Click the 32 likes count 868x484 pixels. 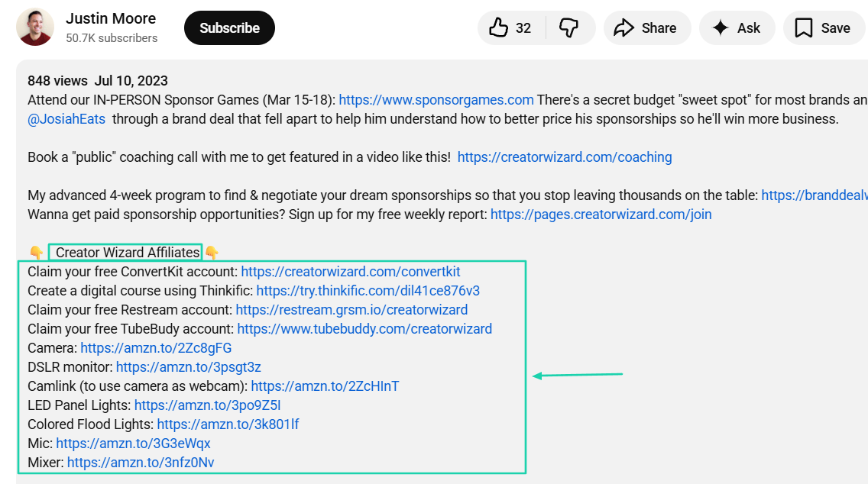point(523,28)
